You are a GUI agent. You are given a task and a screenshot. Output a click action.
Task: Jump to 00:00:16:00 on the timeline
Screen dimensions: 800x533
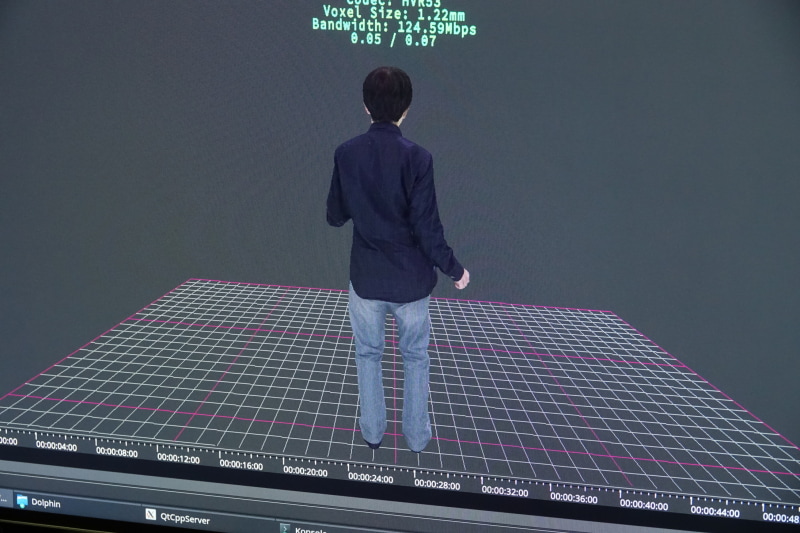tap(241, 465)
